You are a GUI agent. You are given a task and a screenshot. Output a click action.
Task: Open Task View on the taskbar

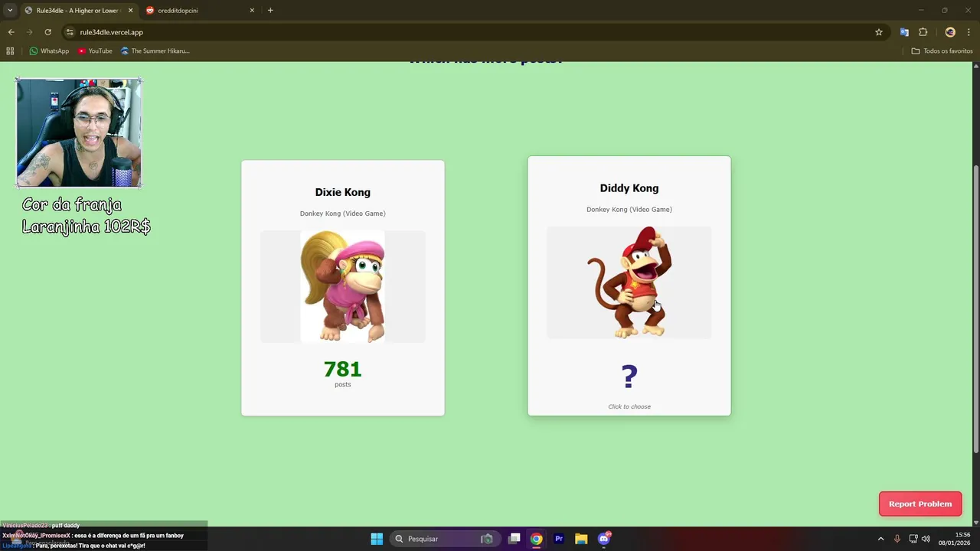pos(514,539)
